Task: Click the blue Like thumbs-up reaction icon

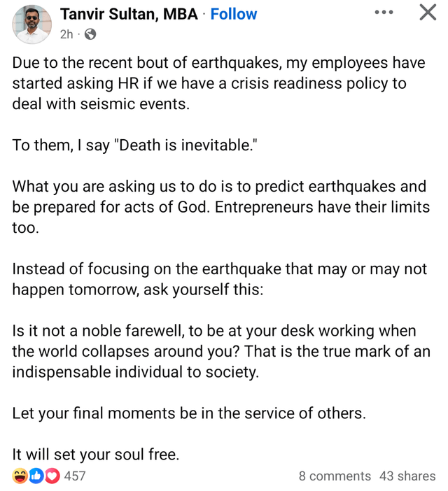Action: tap(36, 476)
